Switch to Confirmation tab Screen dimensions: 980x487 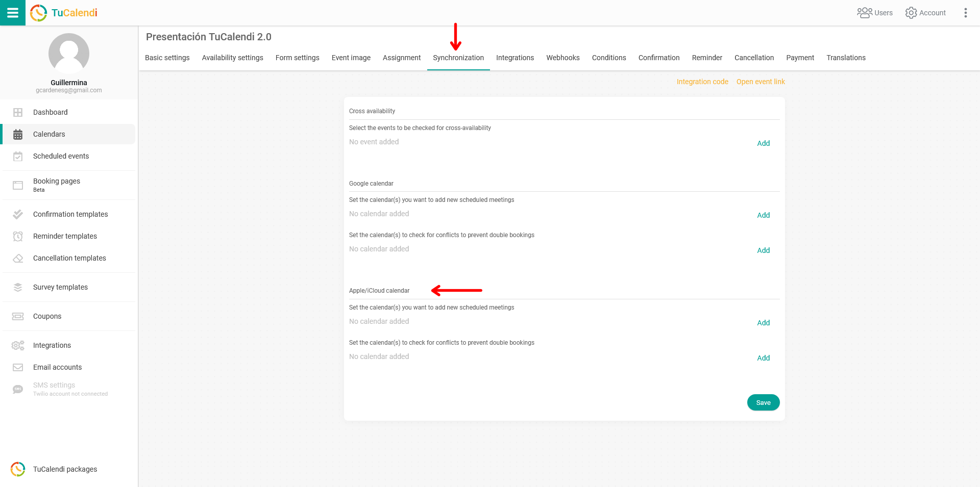(x=659, y=58)
